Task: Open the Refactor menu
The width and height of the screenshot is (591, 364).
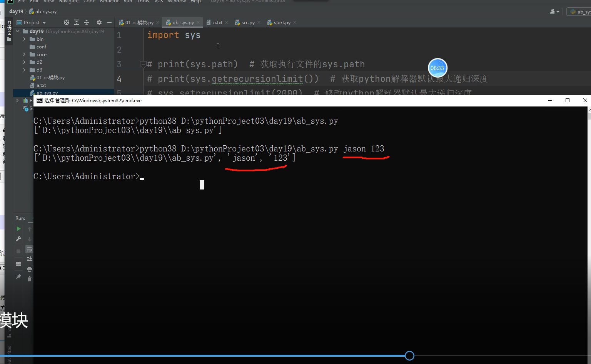Action: click(x=109, y=2)
